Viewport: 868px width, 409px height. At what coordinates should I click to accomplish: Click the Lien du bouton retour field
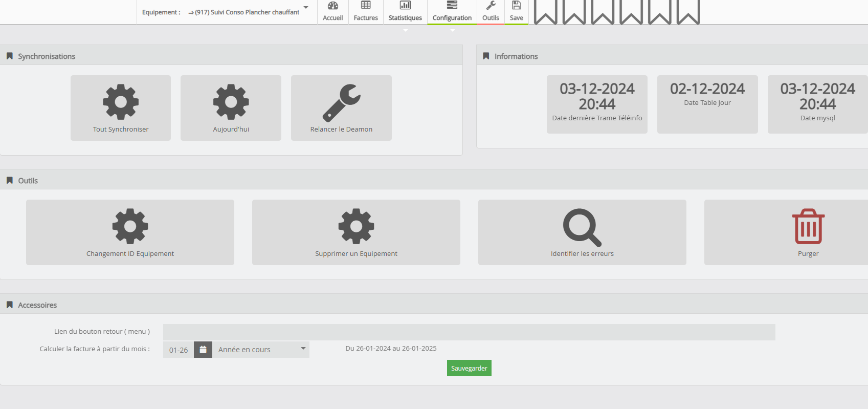coord(469,332)
